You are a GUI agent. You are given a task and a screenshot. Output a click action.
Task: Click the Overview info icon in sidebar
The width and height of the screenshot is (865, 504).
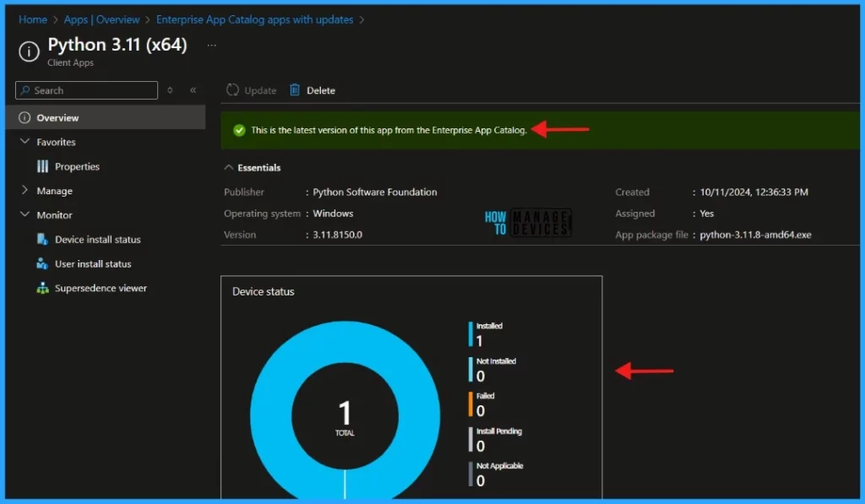point(24,117)
